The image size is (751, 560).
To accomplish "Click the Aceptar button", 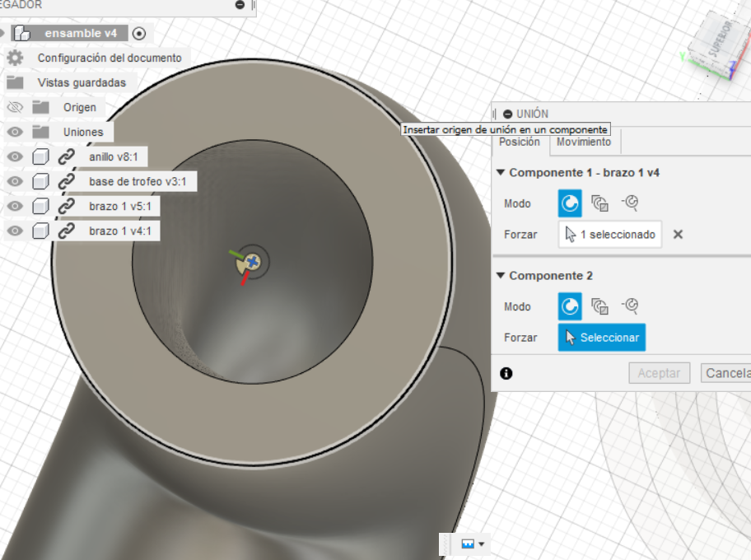I will [659, 373].
